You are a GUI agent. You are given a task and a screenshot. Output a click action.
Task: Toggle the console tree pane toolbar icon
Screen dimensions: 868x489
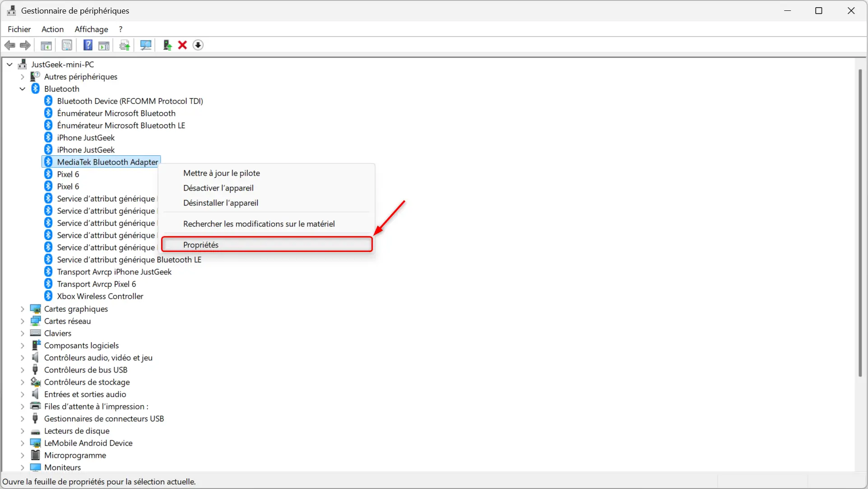tap(46, 45)
